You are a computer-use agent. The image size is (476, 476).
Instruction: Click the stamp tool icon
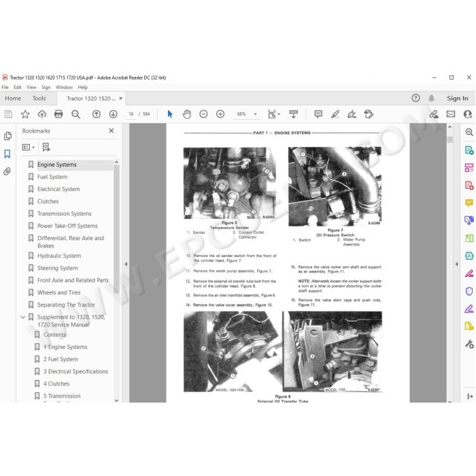click(x=369, y=114)
